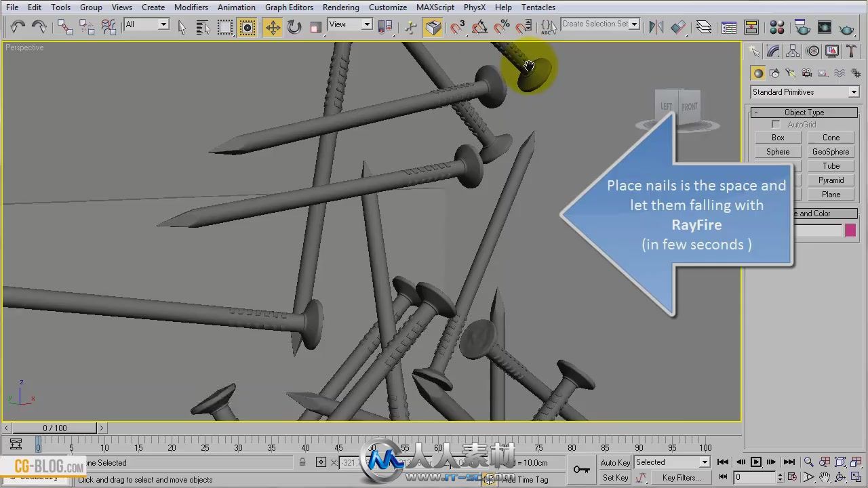Open the Schematic View
This screenshot has width=868, height=488.
[751, 27]
